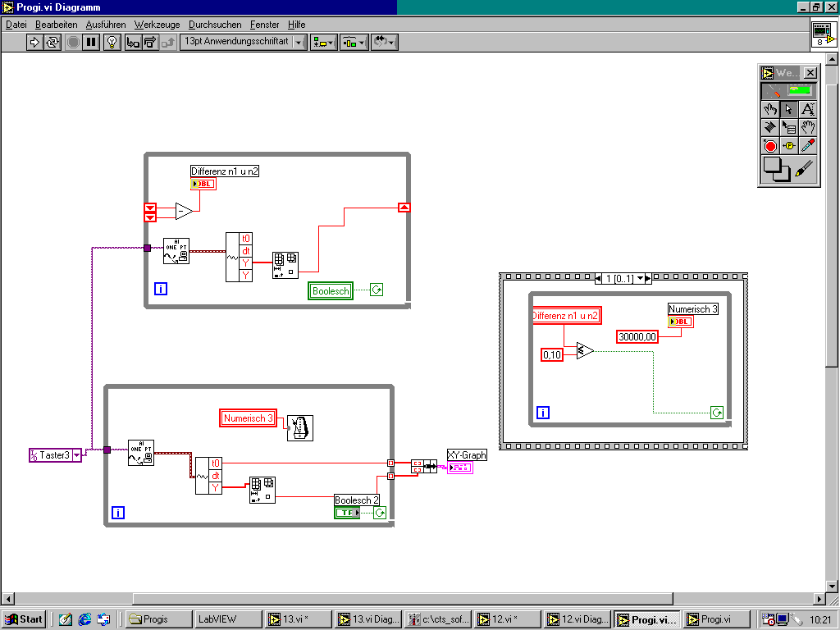Screen dimensions: 840x630
Task: Click the 0,10 numeric constant
Action: tap(552, 354)
